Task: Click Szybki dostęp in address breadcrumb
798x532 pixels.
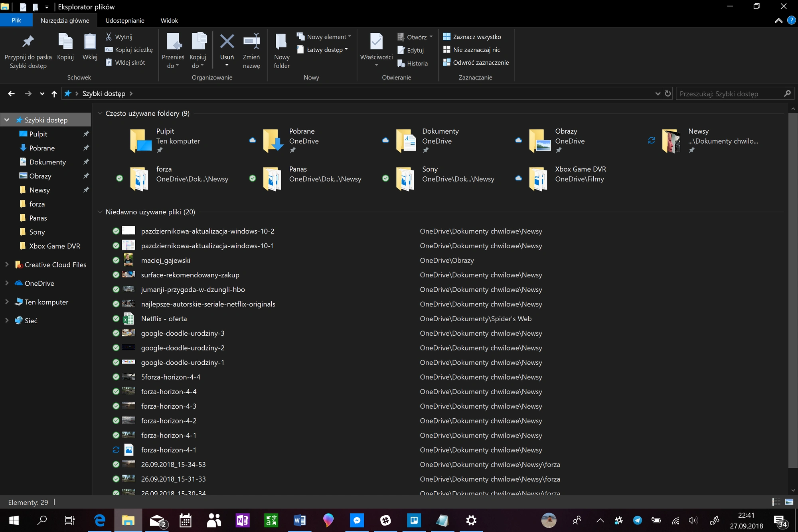Action: [104, 93]
